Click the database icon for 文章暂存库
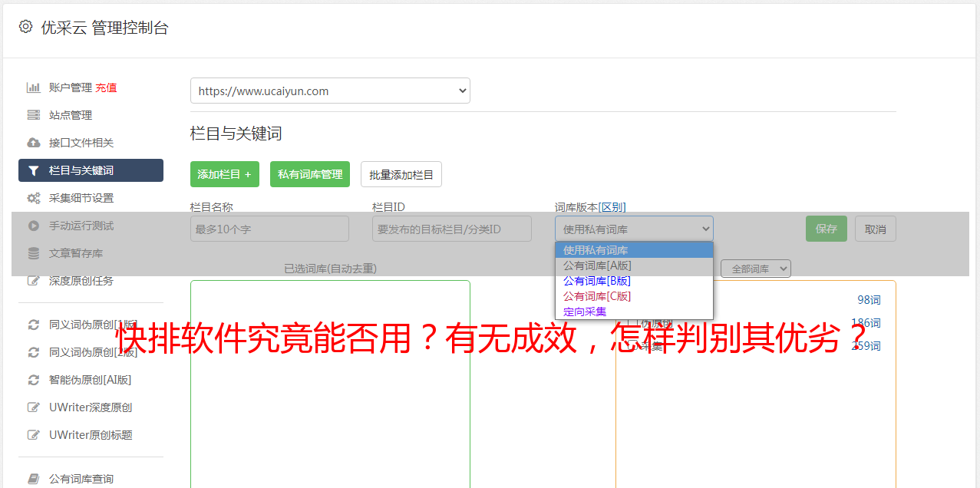The image size is (980, 488). (34, 253)
